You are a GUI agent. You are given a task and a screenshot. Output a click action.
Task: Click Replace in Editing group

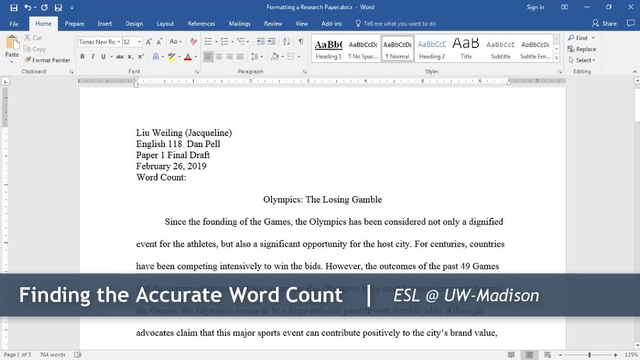582,49
